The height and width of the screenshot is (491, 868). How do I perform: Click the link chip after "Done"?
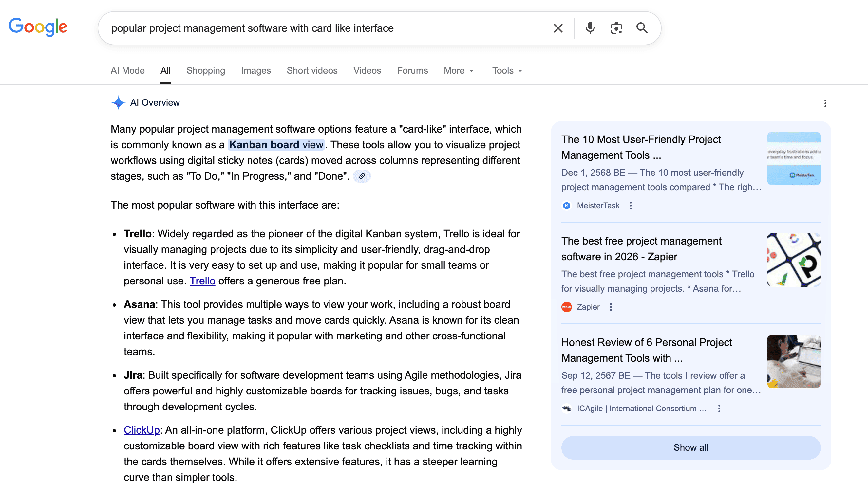tap(362, 176)
